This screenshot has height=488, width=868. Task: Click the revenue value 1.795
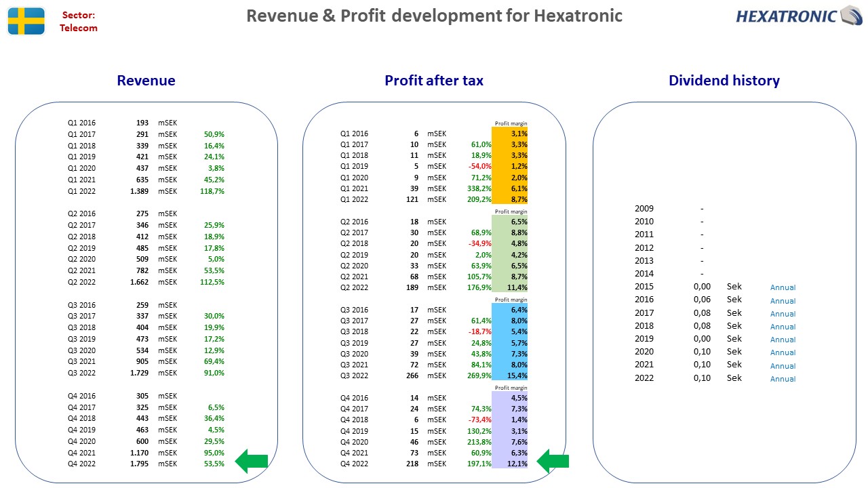click(x=138, y=464)
